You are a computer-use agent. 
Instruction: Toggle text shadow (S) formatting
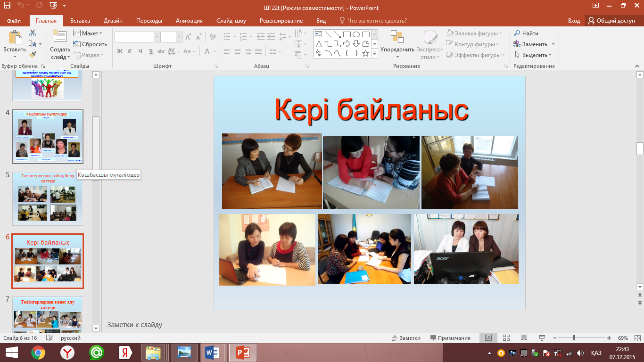coord(151,51)
